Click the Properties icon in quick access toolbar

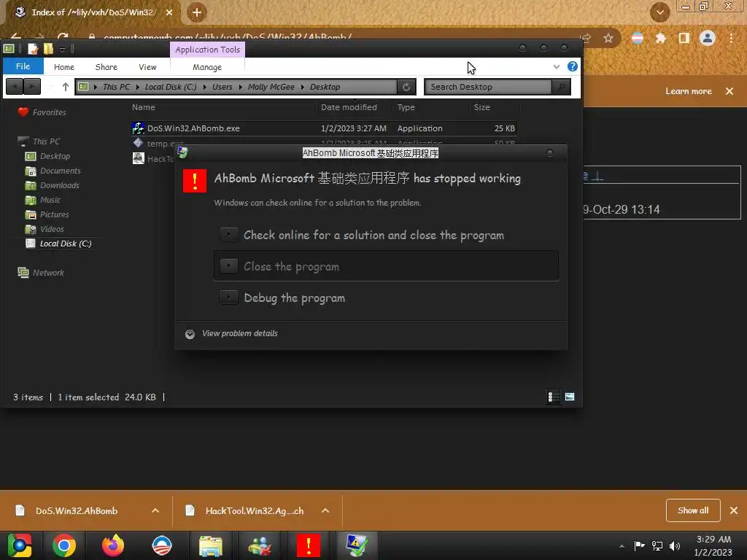32,49
